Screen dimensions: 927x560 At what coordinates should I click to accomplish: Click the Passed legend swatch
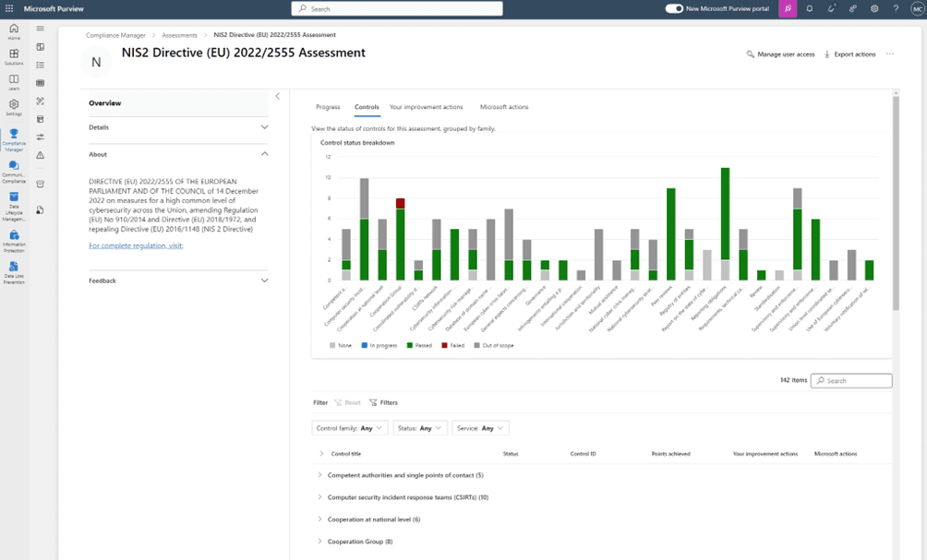tap(410, 346)
